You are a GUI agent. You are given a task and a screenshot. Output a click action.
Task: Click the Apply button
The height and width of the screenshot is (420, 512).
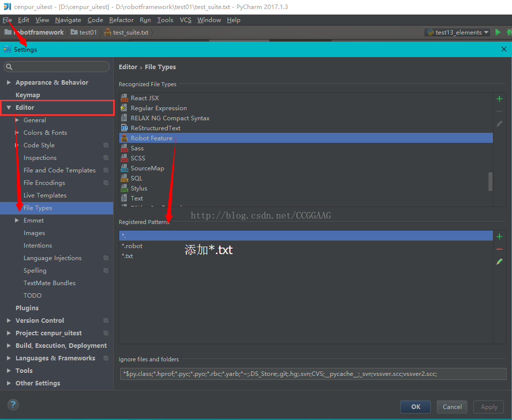[x=489, y=406]
